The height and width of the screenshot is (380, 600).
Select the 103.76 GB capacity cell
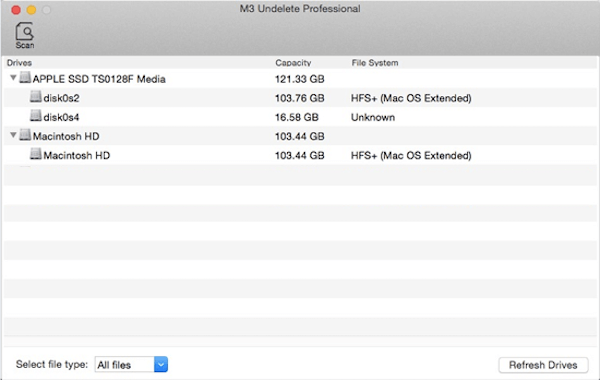pyautogui.click(x=300, y=98)
